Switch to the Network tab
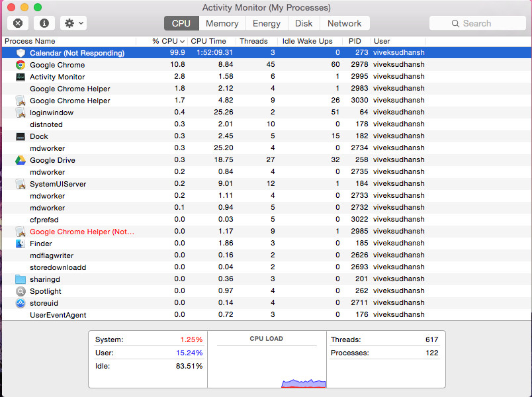Viewport: 532px width, 397px height. click(344, 23)
